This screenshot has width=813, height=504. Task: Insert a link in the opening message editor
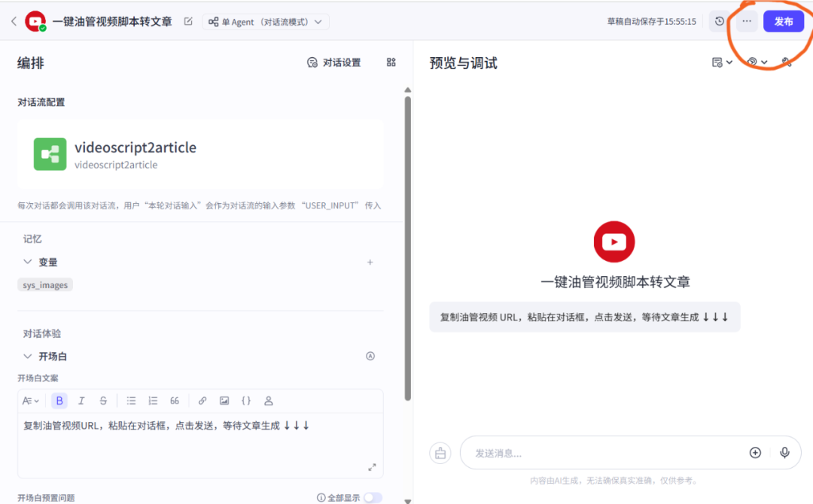coord(202,400)
